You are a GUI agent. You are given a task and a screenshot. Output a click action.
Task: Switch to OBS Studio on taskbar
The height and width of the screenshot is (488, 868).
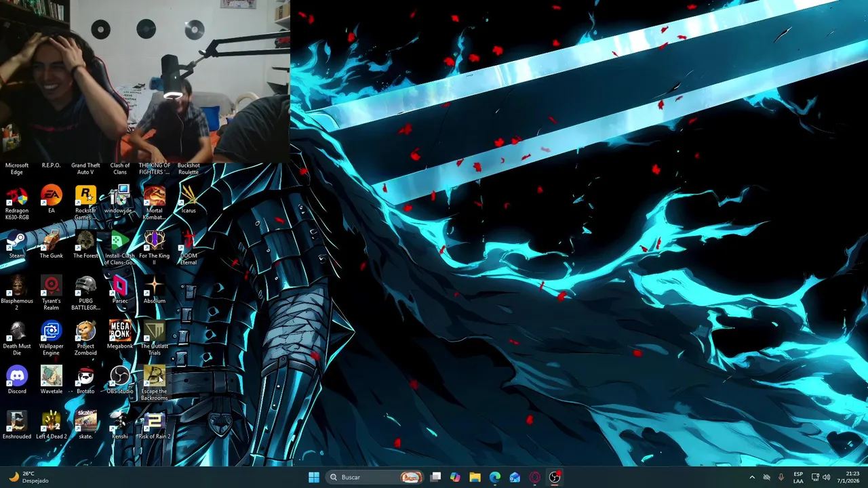(555, 477)
